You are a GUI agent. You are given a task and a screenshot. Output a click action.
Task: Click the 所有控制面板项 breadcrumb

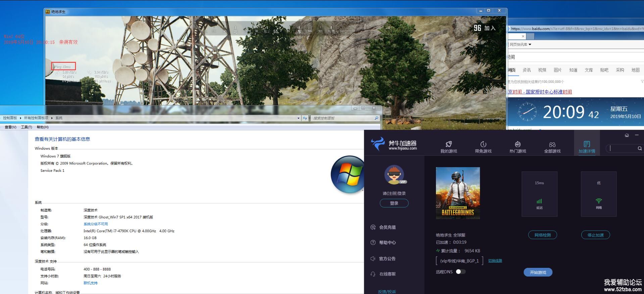pos(36,118)
